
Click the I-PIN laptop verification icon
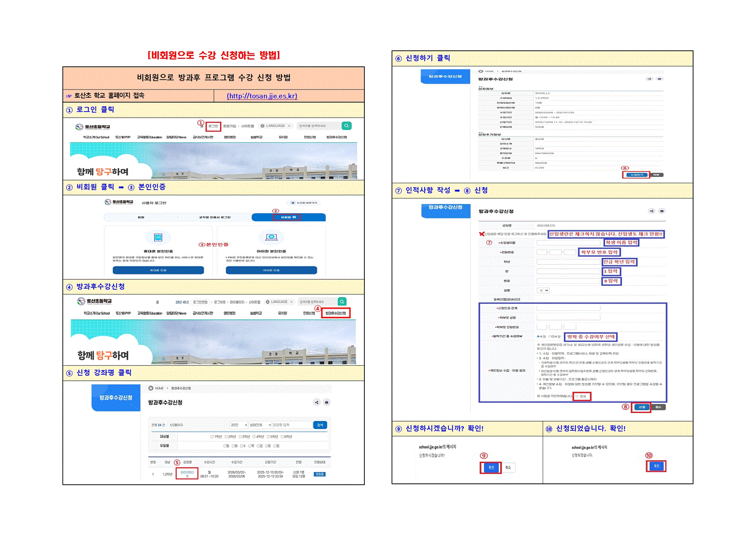[271, 237]
